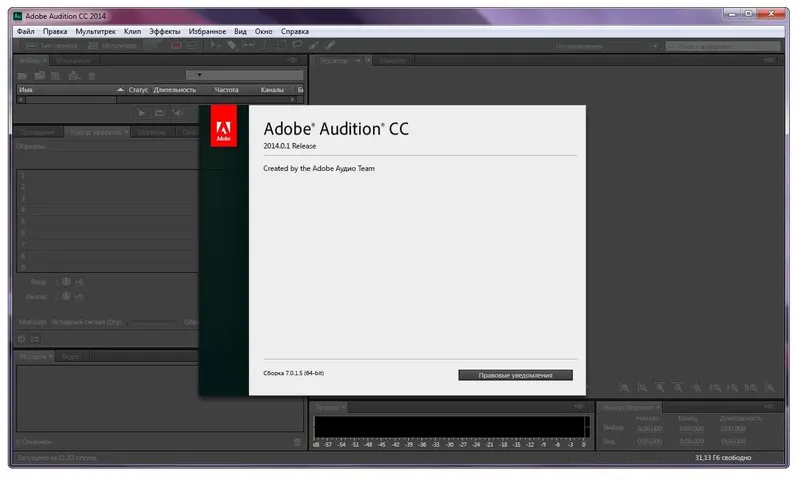This screenshot has height=480, width=800.
Task: Select the Paintbrush Selection tool
Action: point(314,45)
